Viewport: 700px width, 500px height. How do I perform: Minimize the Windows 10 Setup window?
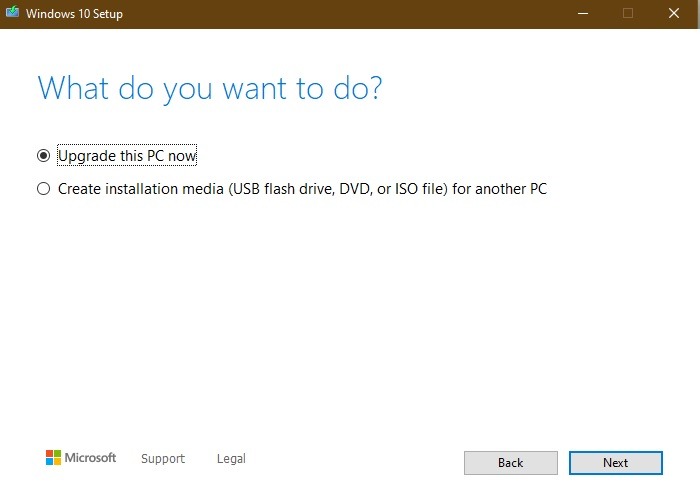[x=583, y=13]
